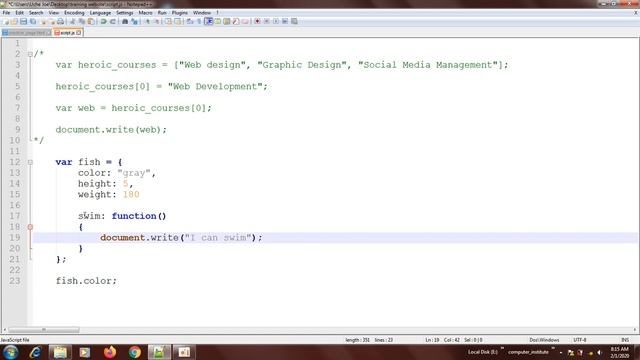Open Find with the binoculars icon
This screenshot has height=360, width=640.
pos(125,21)
